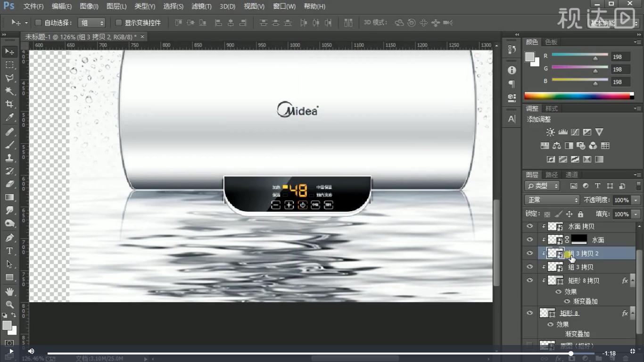Click lock position icon in Layers panel

coord(569,214)
